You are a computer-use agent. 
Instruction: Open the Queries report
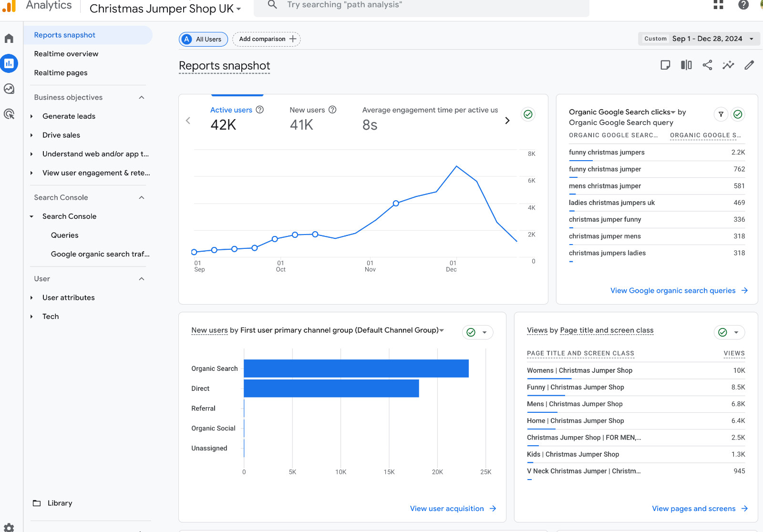tap(65, 235)
